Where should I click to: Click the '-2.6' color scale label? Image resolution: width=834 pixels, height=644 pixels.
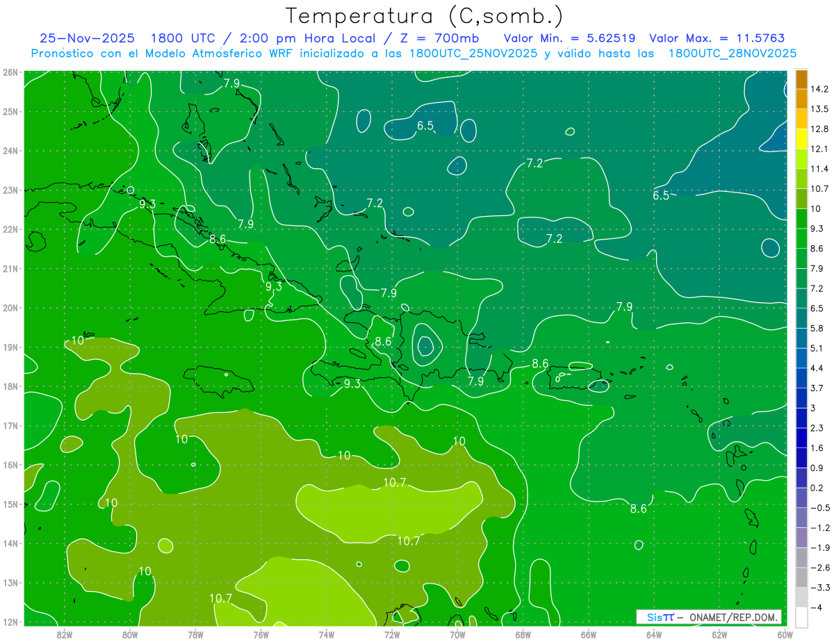pyautogui.click(x=820, y=568)
